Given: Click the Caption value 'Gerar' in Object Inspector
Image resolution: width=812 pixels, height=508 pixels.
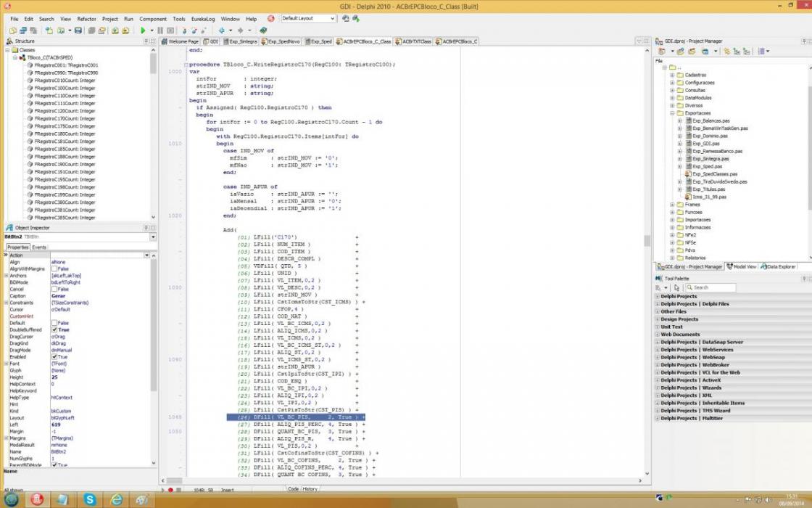Looking at the screenshot, I should [59, 296].
